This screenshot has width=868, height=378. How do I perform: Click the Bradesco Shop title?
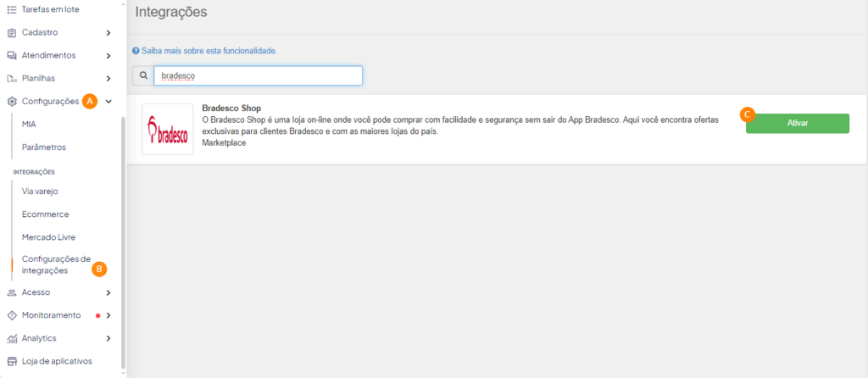231,108
